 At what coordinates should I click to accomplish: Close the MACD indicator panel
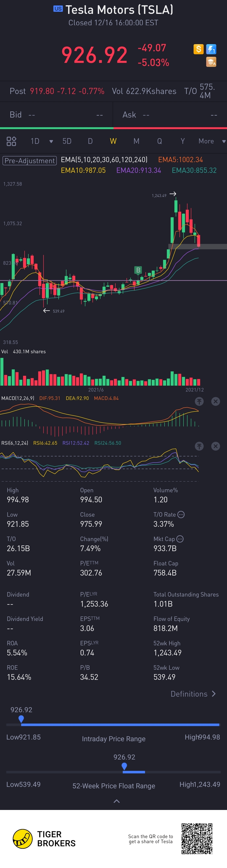(x=216, y=401)
